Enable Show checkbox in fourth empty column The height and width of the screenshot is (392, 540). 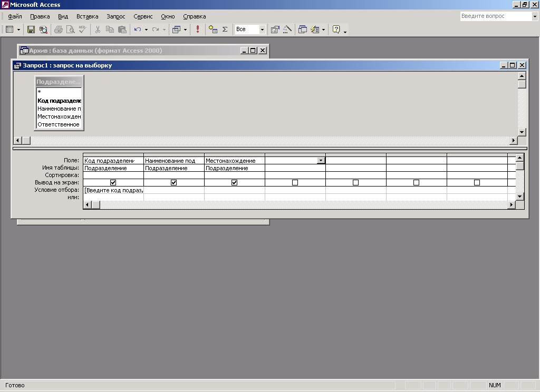pos(295,182)
